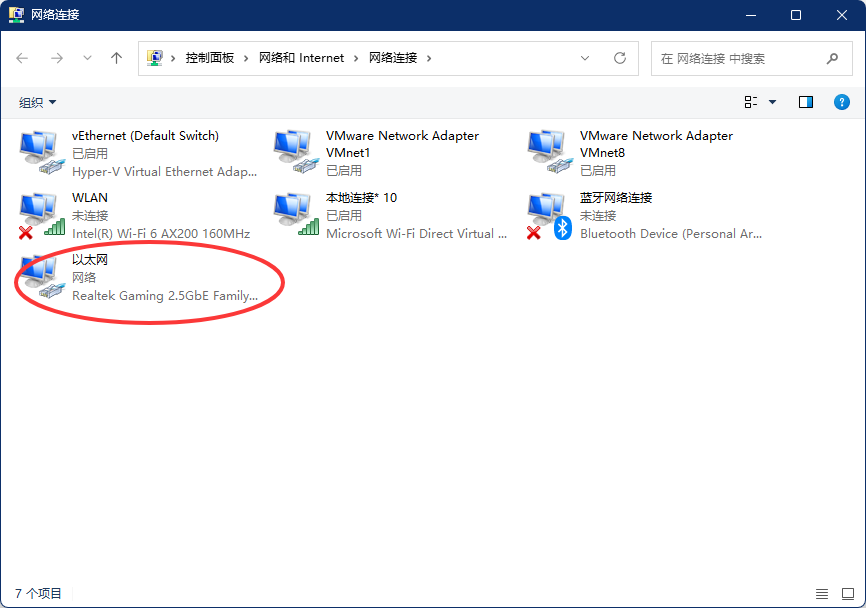Minimize the 网络连接 window
The height and width of the screenshot is (608, 866).
coord(751,15)
